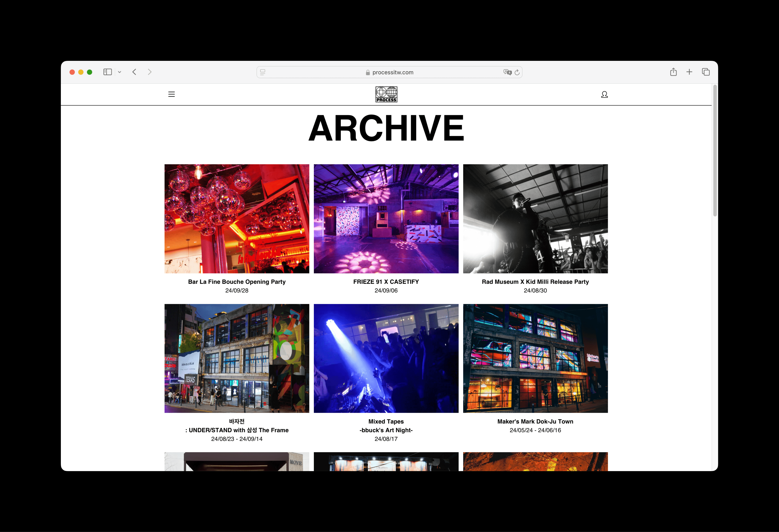Click the Rad Museum X Kid Milli thumbnail
The width and height of the screenshot is (779, 532).
tap(535, 219)
